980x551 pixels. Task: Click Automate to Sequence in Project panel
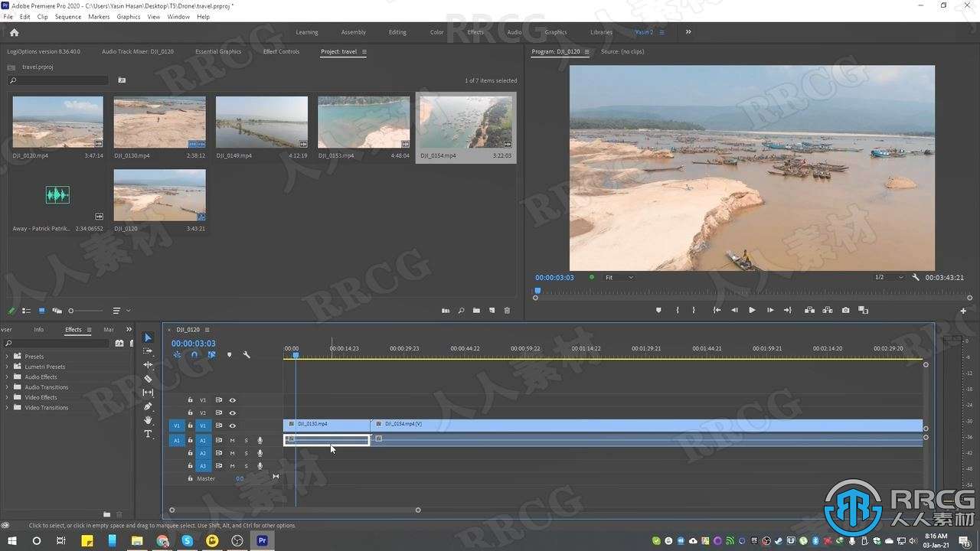click(x=446, y=311)
